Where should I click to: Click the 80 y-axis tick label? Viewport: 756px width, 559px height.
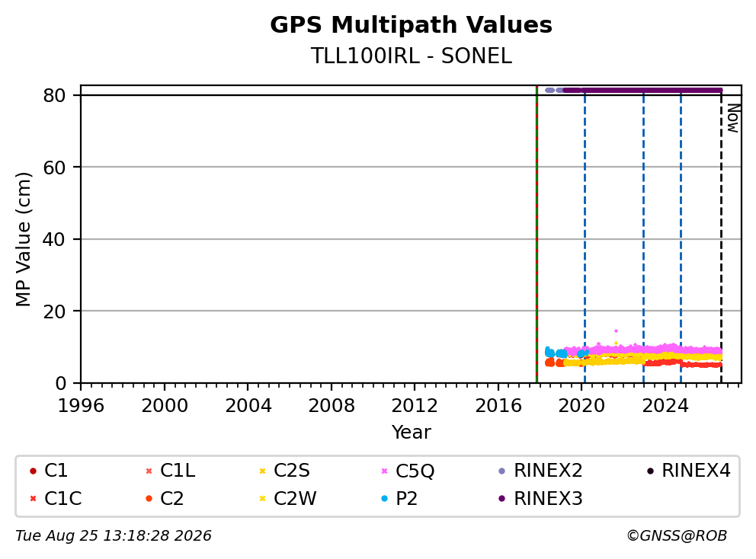54,95
